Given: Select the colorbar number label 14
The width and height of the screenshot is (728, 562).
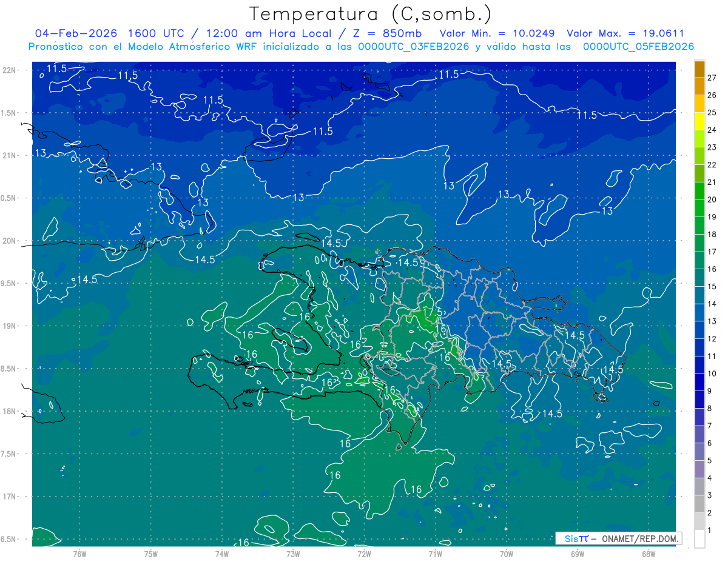Looking at the screenshot, I should (712, 304).
